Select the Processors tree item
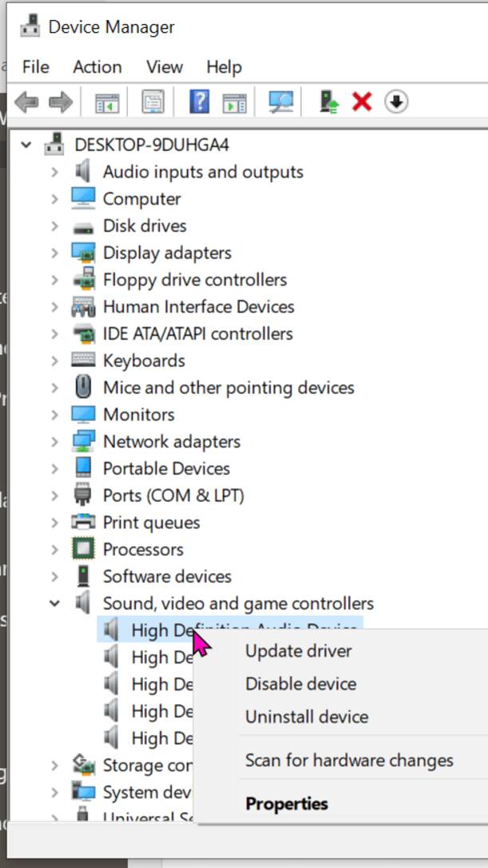Image resolution: width=488 pixels, height=868 pixels. click(x=143, y=549)
